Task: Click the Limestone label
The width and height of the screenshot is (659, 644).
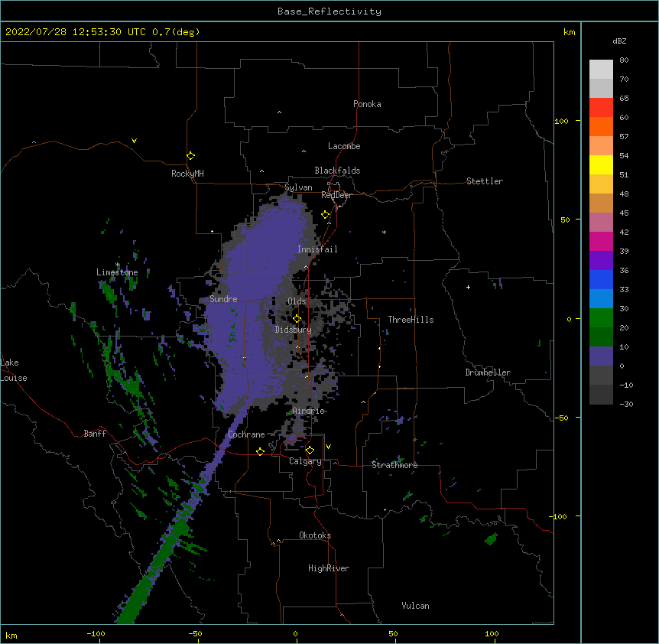Action: 117,272
